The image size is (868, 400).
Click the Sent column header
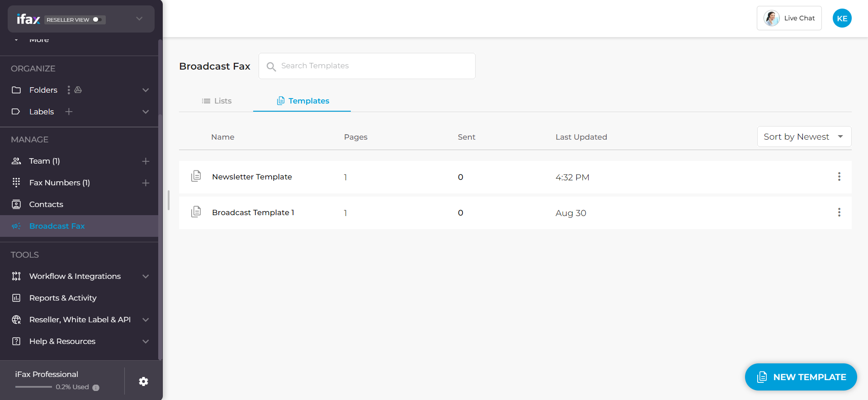[x=467, y=137]
